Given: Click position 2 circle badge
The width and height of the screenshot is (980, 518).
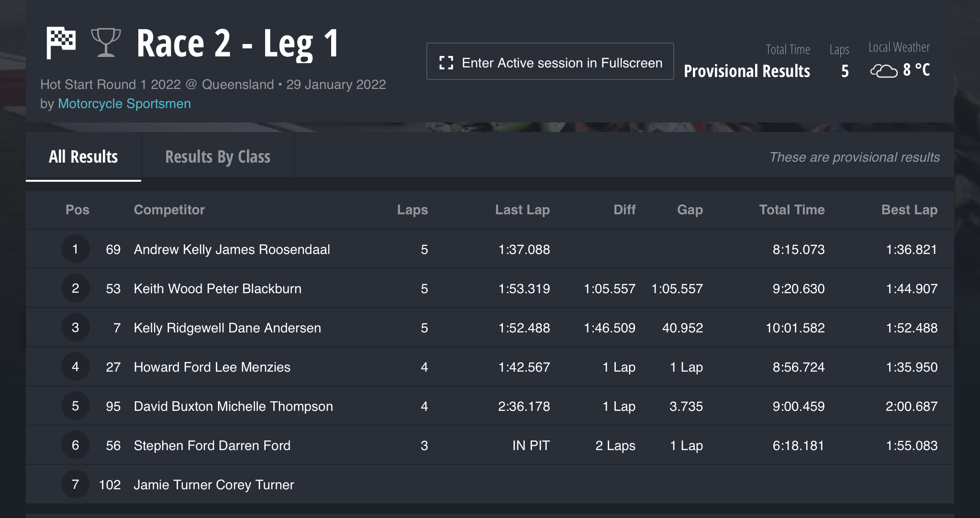Looking at the screenshot, I should (x=75, y=288).
